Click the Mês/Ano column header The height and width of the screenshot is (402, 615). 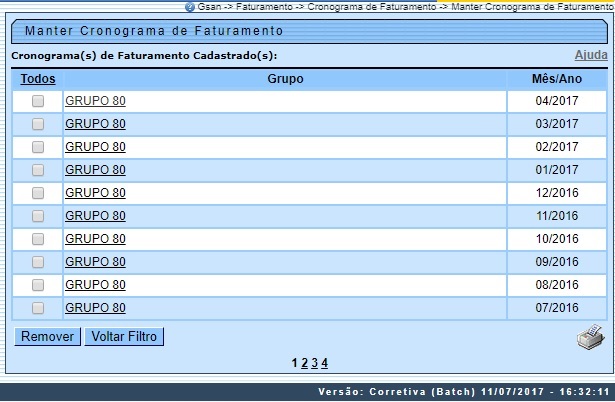tap(557, 79)
